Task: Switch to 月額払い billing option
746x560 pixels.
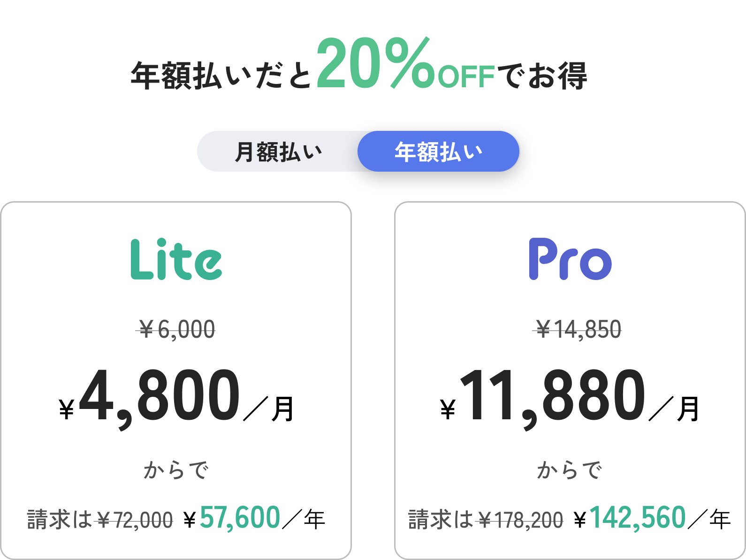Action: pyautogui.click(x=279, y=151)
